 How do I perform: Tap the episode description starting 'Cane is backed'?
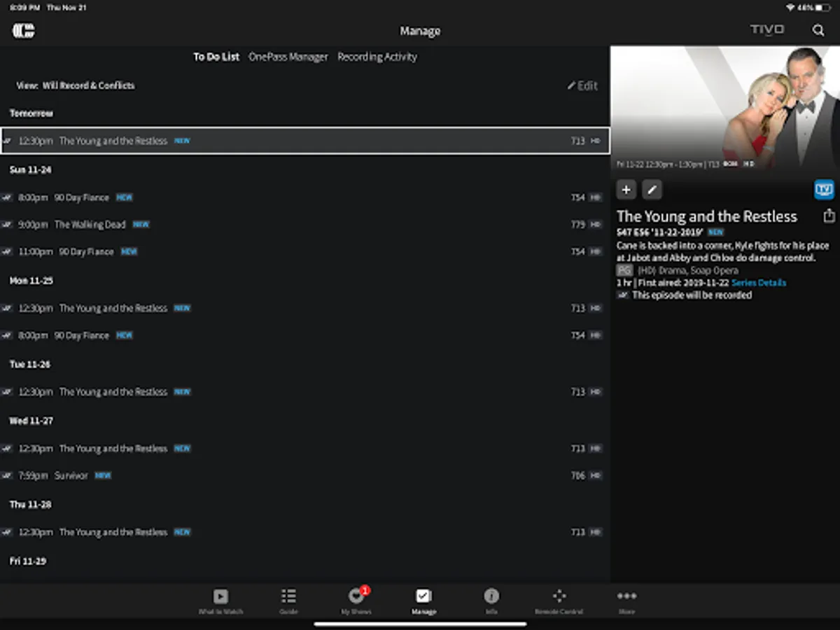[x=722, y=252]
